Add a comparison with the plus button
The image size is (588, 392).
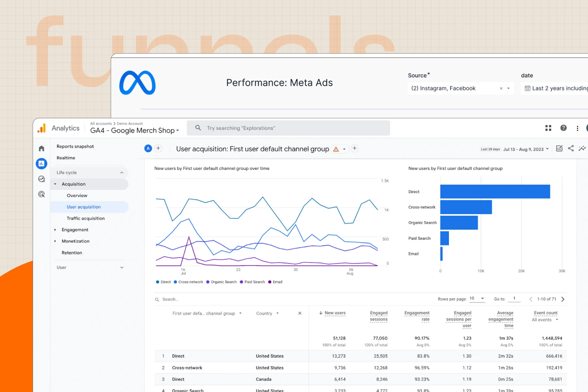pyautogui.click(x=158, y=149)
